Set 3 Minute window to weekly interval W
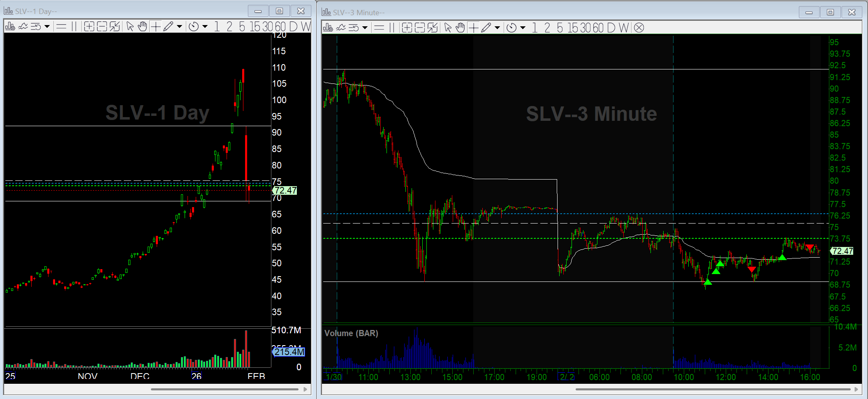The height and width of the screenshot is (399, 868). point(624,28)
